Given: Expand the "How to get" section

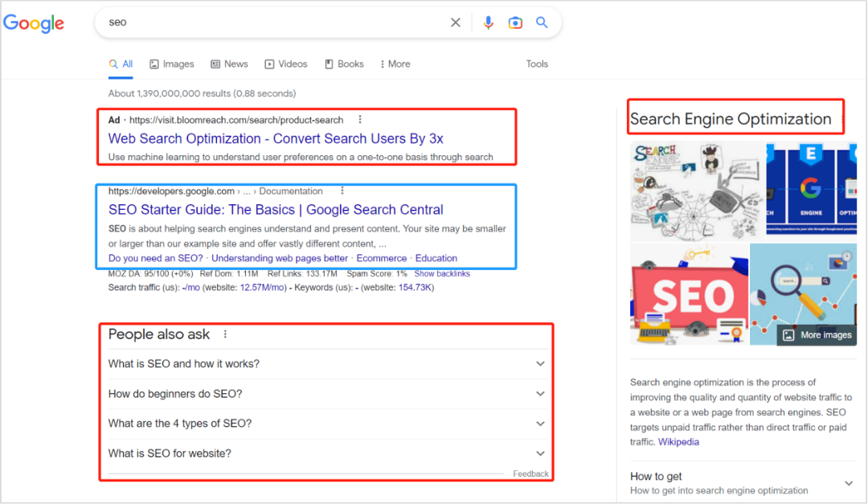Looking at the screenshot, I should point(849,483).
